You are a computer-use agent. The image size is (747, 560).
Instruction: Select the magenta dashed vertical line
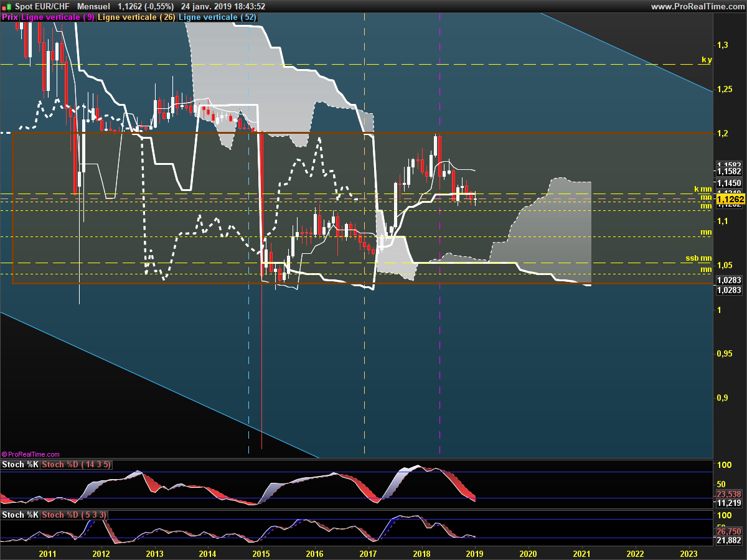coord(440,373)
